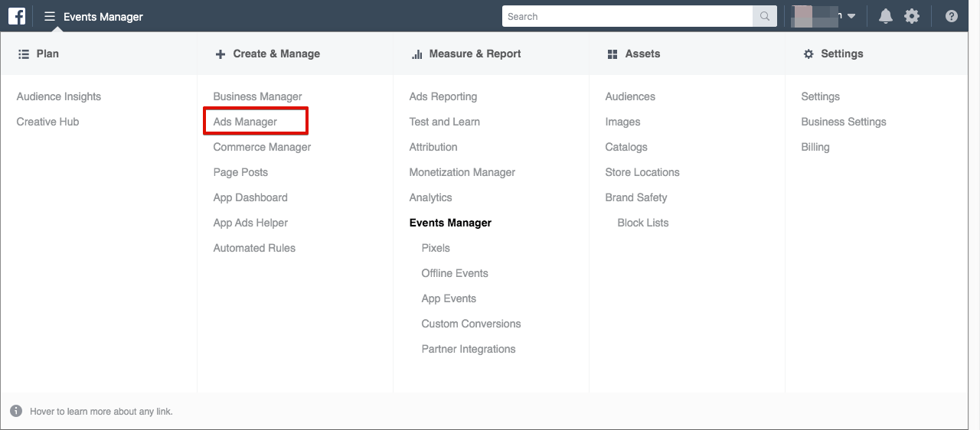Click into the Search field
This screenshot has width=980, height=430.
pos(628,16)
